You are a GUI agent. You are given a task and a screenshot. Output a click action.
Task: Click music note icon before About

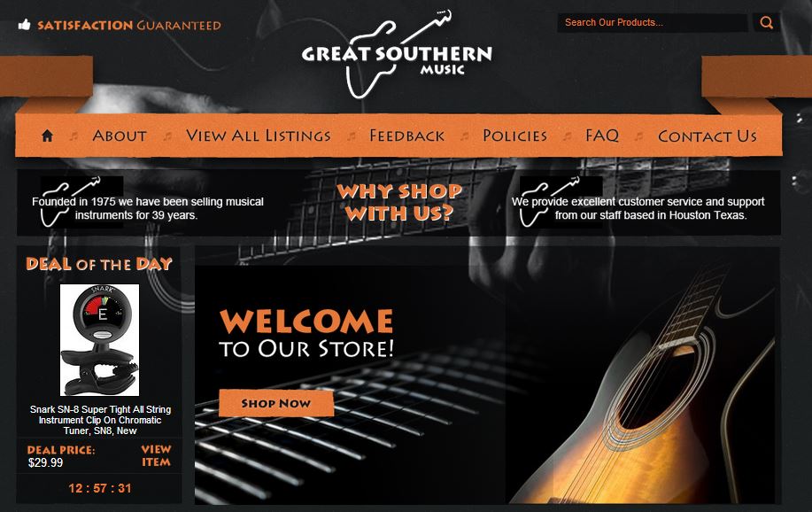click(74, 136)
